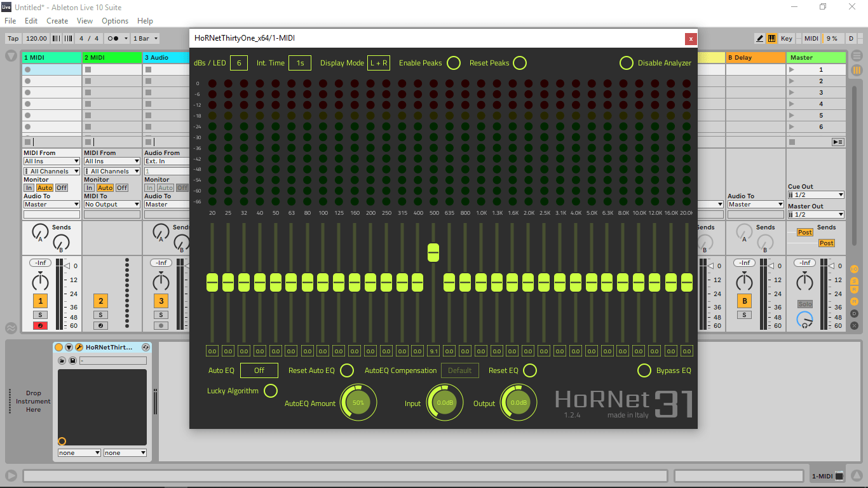Open MIDI From All Ins dropdown track 1
The width and height of the screenshot is (868, 488).
pos(51,161)
